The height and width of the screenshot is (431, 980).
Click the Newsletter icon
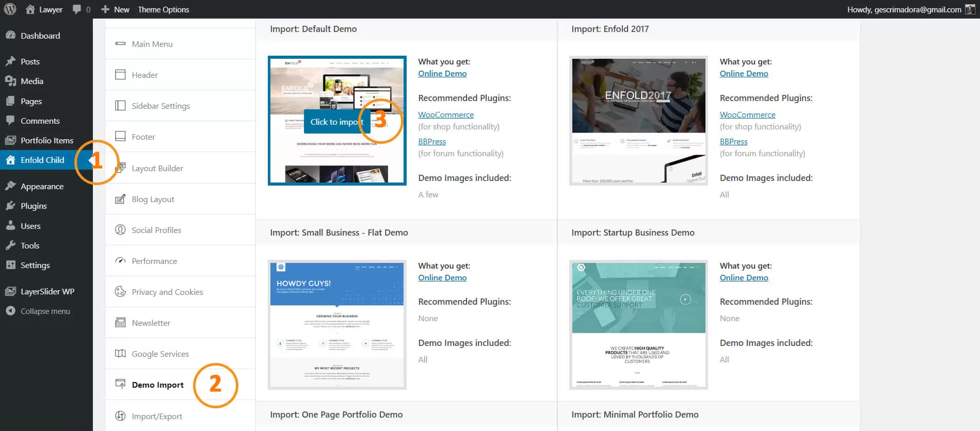120,323
